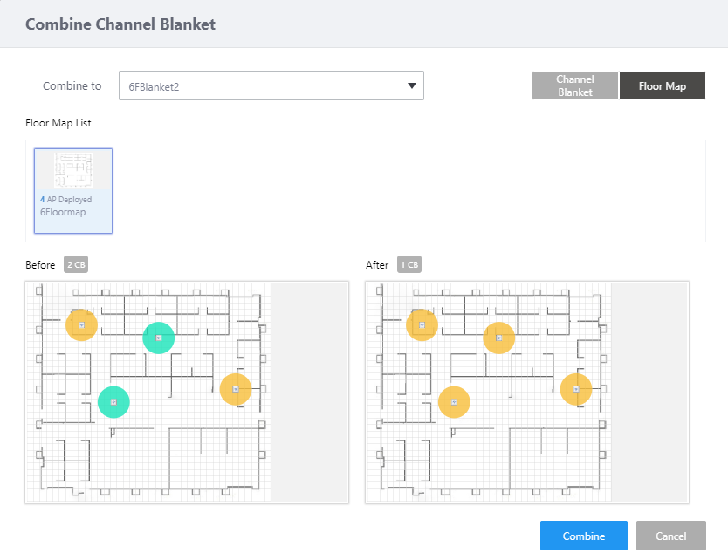The height and width of the screenshot is (560, 728).
Task: Click the 6FBlanket2 combo box field
Action: click(262, 86)
